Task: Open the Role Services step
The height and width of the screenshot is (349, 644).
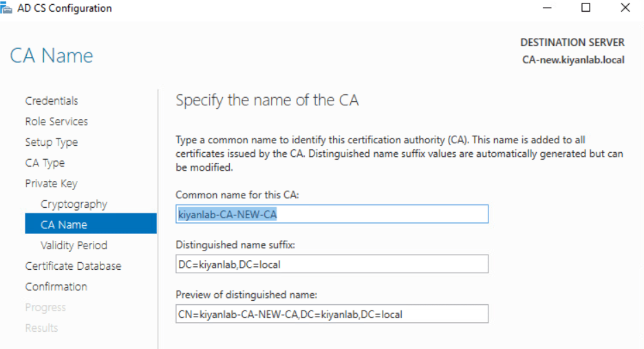Action: [56, 121]
